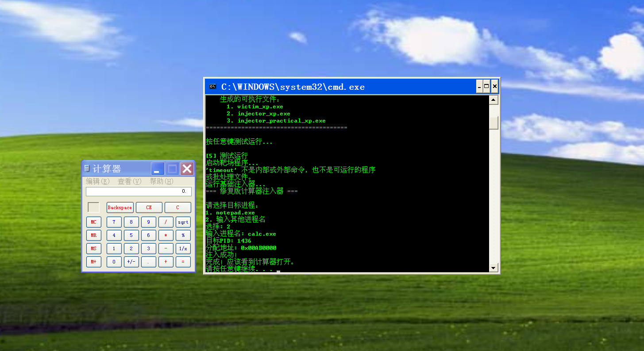The image size is (644, 351).
Task: Click the decimal point button
Action: point(148,262)
